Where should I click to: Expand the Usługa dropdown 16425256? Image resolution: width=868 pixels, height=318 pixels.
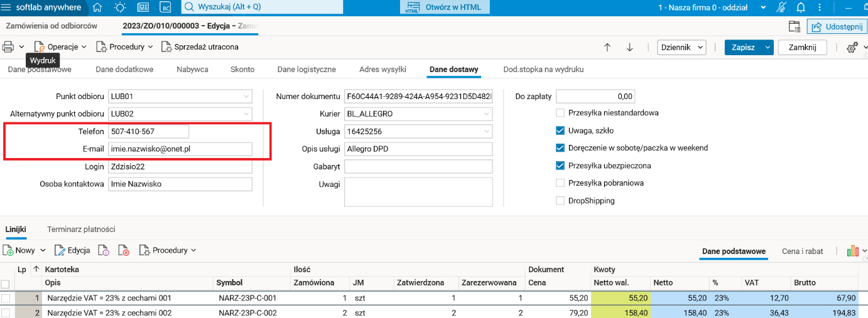487,132
